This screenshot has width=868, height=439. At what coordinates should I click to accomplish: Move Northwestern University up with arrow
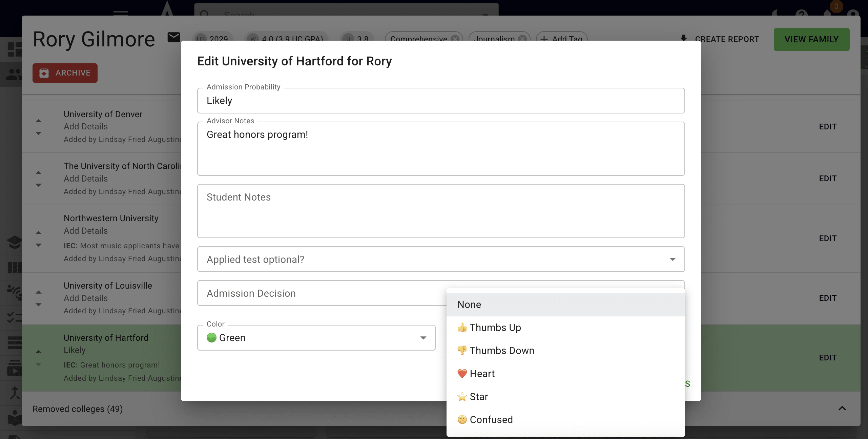(39, 232)
